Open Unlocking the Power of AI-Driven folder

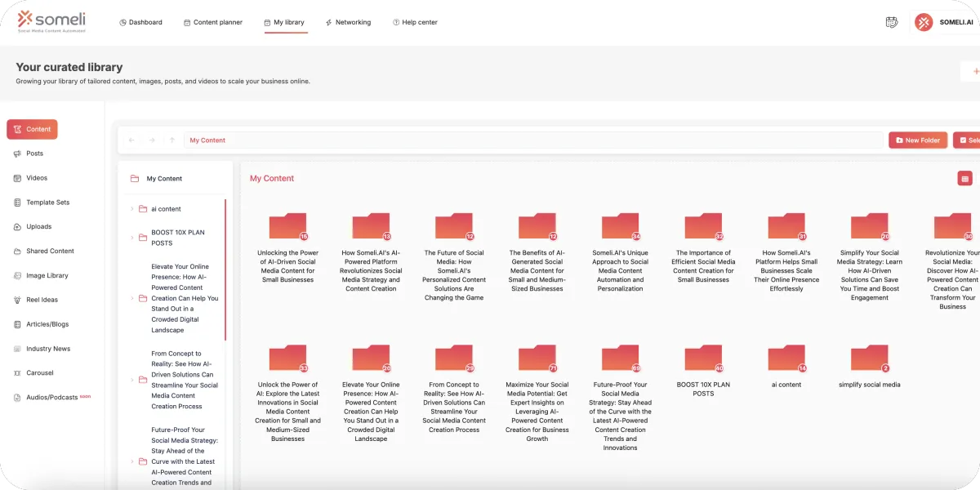coord(287,247)
